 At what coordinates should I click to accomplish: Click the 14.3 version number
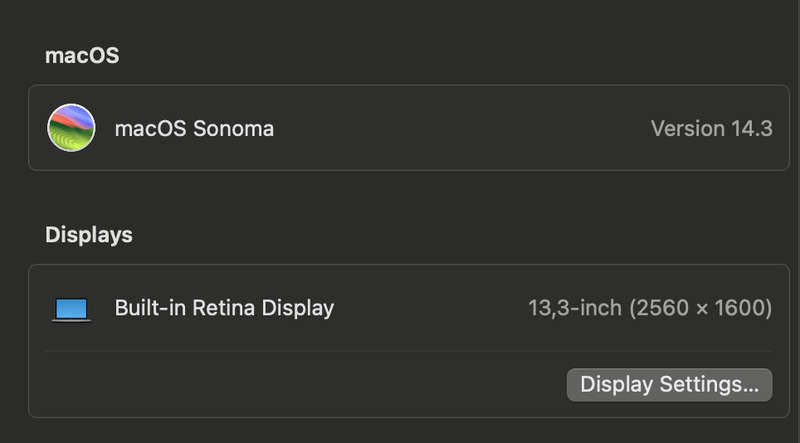752,129
